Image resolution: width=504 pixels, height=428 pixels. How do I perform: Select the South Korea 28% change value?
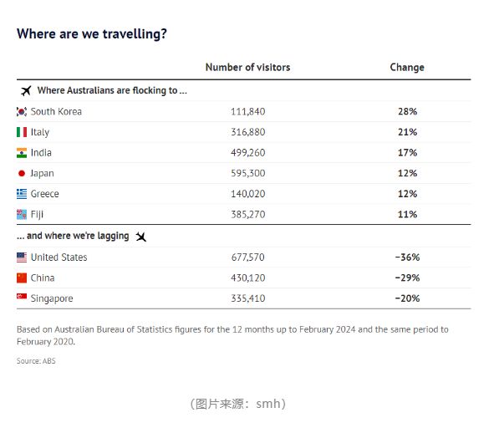[x=407, y=112]
